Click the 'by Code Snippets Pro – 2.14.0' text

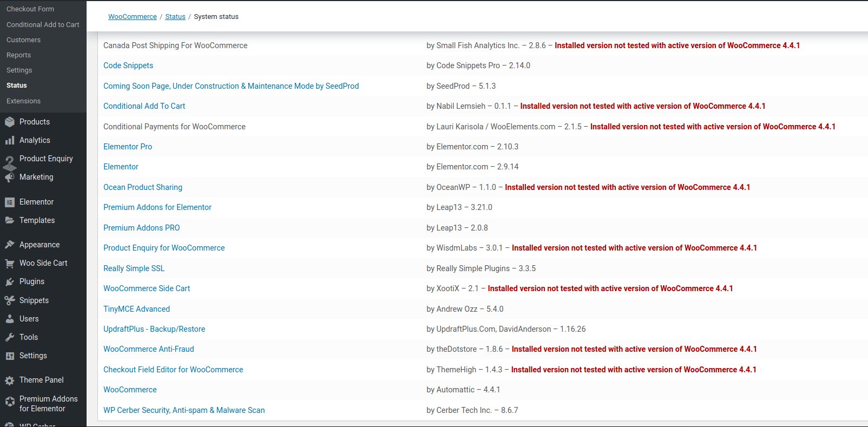click(x=478, y=65)
